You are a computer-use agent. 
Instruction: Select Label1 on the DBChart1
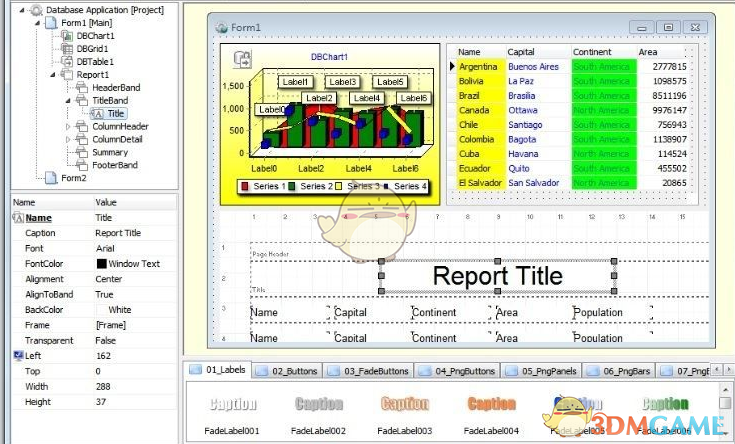point(295,82)
